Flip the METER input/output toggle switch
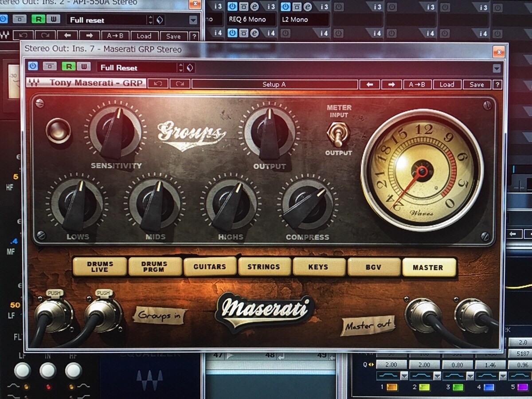532x399 pixels. pyautogui.click(x=338, y=133)
